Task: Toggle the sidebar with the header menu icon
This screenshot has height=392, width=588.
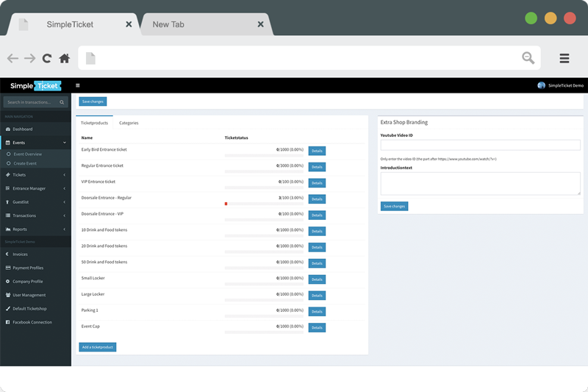Action: [78, 85]
